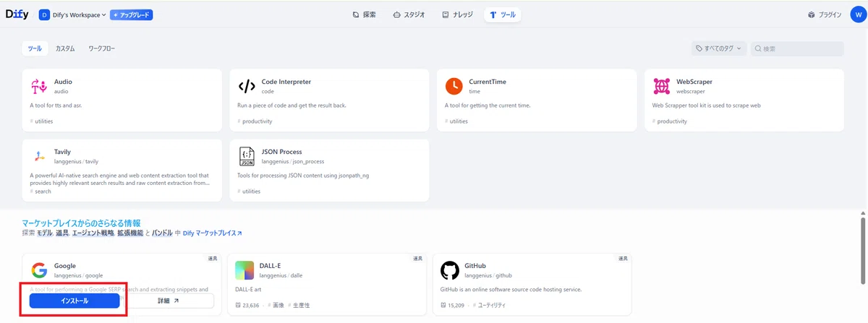Switch to ワークフロー sub-tab
Image resolution: width=868 pixels, height=323 pixels.
click(x=101, y=48)
